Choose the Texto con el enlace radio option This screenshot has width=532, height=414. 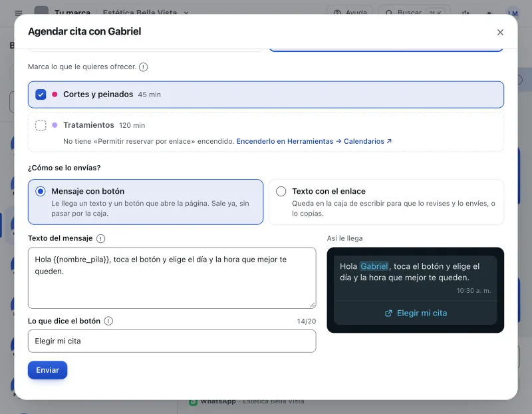pyautogui.click(x=281, y=191)
